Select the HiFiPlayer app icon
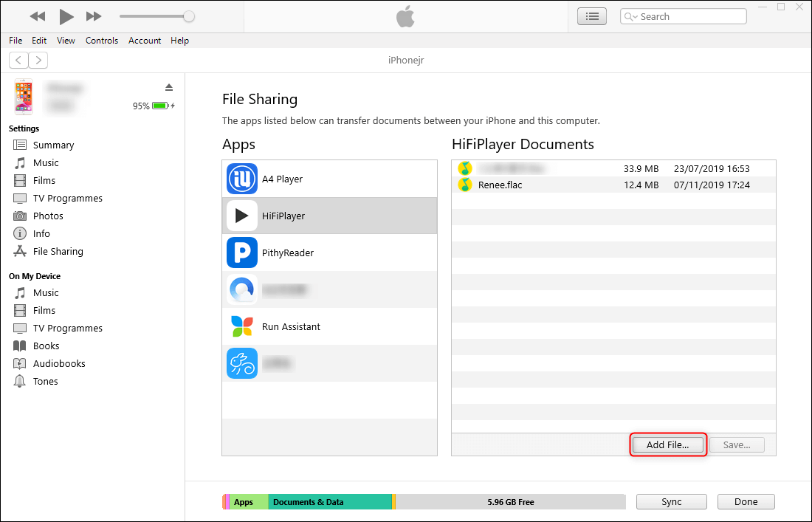 [x=242, y=216]
